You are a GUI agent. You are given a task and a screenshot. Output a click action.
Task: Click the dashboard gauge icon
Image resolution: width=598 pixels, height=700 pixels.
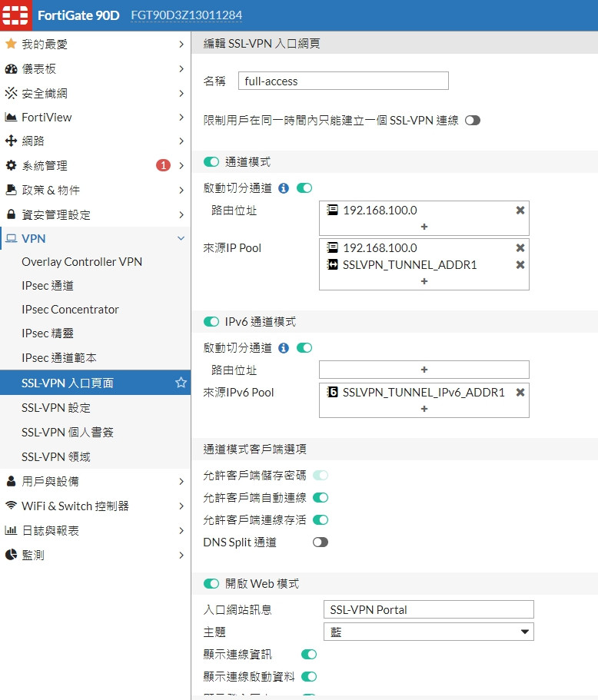11,68
